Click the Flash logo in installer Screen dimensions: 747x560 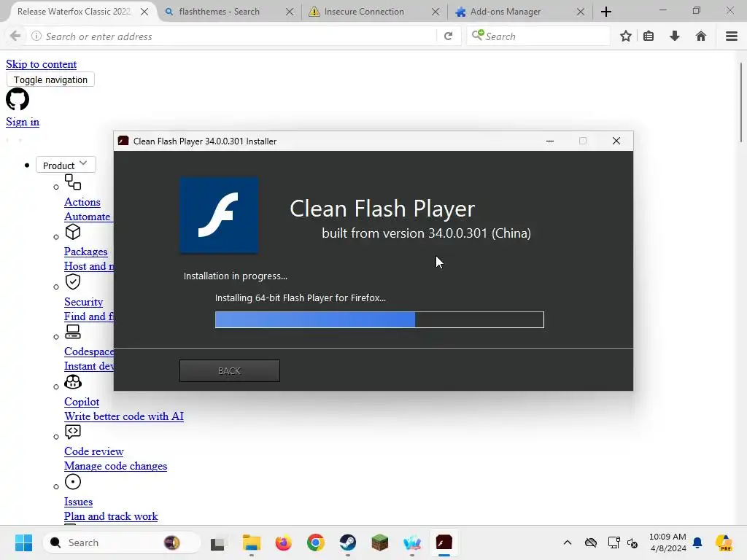[x=219, y=215]
